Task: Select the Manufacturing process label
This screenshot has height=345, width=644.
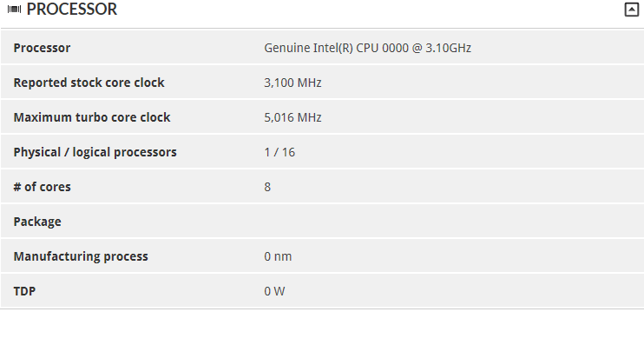Action: tap(81, 256)
